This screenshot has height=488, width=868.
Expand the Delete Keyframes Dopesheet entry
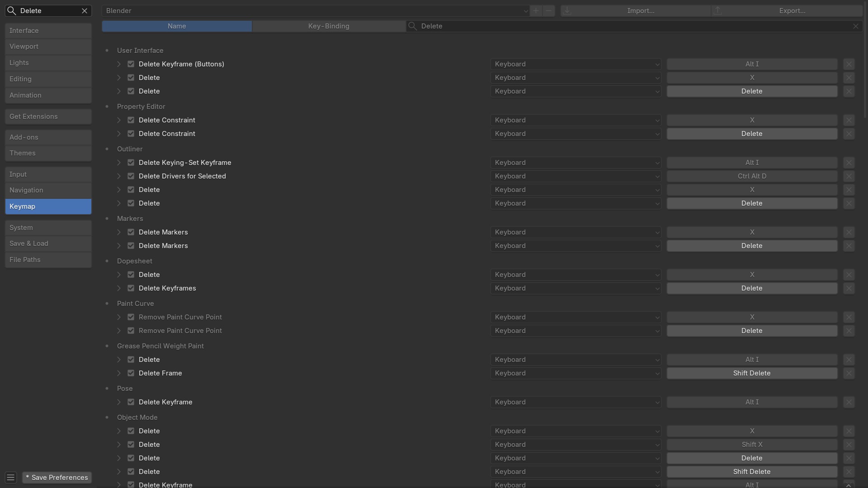[x=119, y=288]
